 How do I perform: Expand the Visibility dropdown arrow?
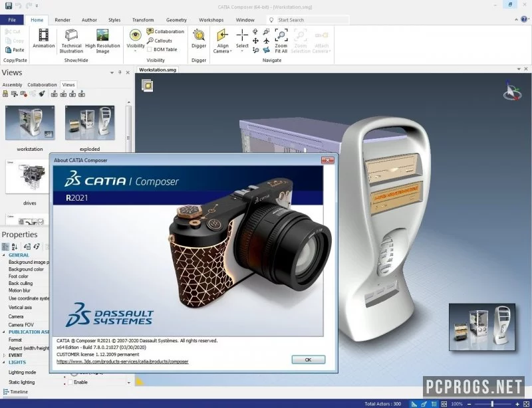pos(136,51)
